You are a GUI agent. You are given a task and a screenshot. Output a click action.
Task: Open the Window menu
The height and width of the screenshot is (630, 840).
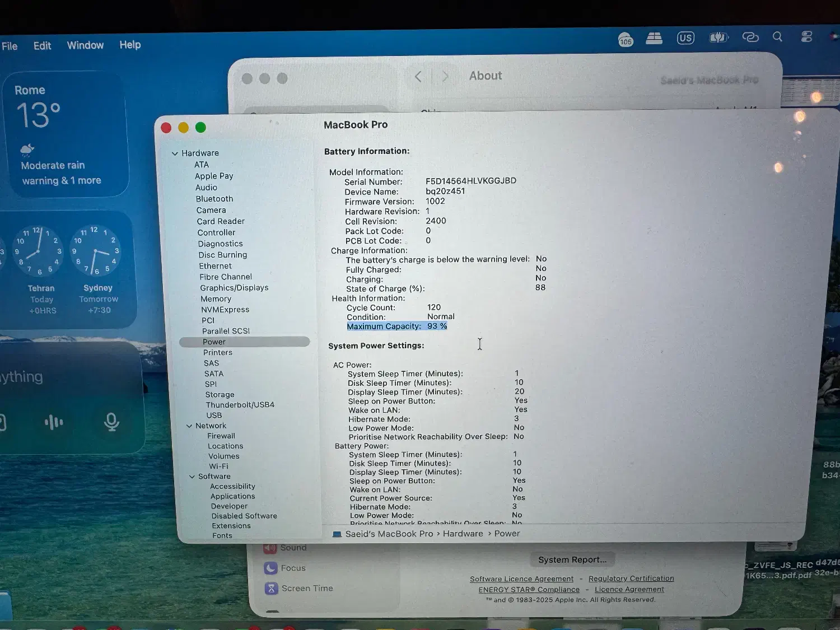[85, 45]
